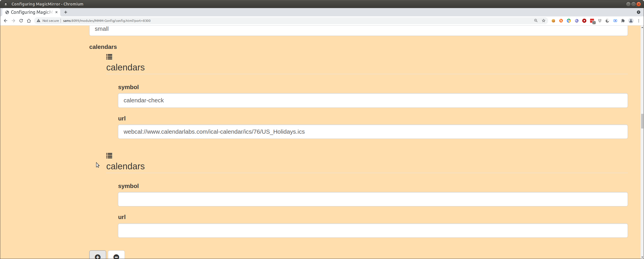The width and height of the screenshot is (644, 259).
Task: Open the page zoom magnifier icon
Action: [536, 21]
